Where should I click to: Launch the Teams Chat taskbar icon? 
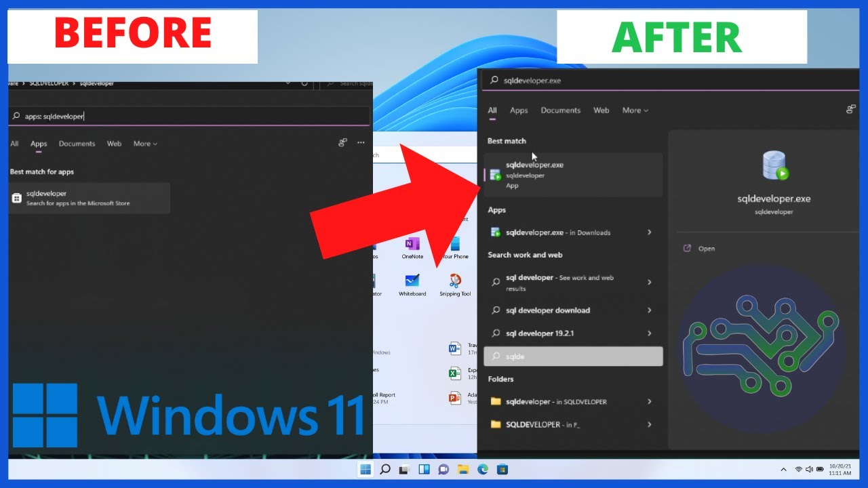tap(443, 469)
